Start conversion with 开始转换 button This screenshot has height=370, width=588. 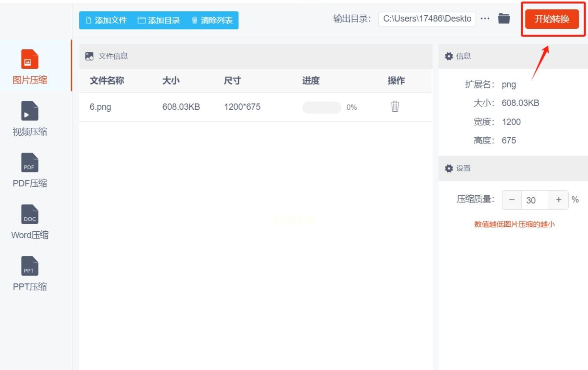coord(552,19)
